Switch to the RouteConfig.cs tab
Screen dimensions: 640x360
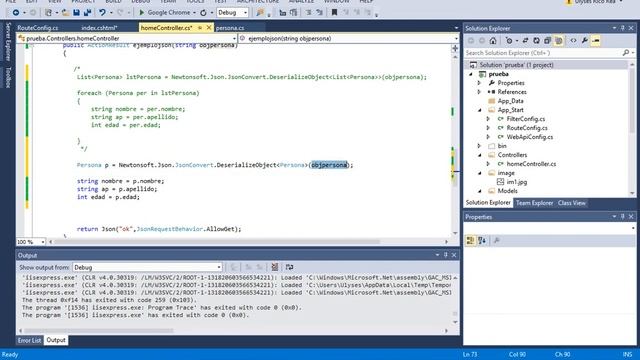click(x=38, y=28)
